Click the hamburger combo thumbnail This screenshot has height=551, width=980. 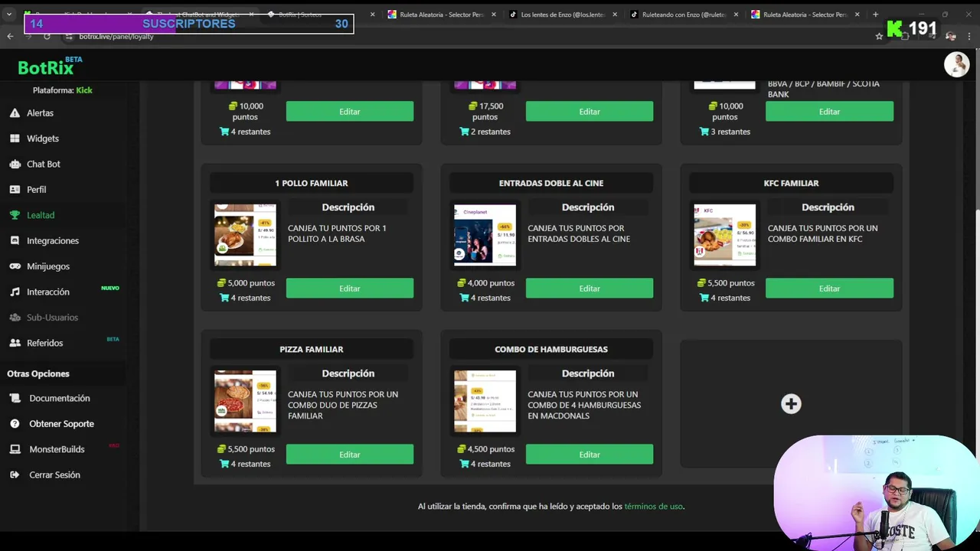[x=485, y=401]
